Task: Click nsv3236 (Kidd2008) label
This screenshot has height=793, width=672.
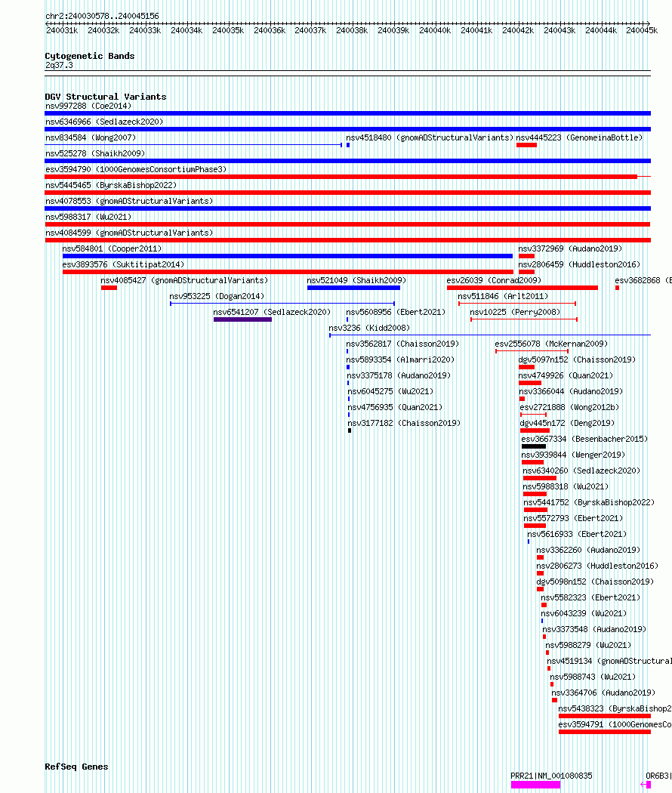Action: (369, 328)
